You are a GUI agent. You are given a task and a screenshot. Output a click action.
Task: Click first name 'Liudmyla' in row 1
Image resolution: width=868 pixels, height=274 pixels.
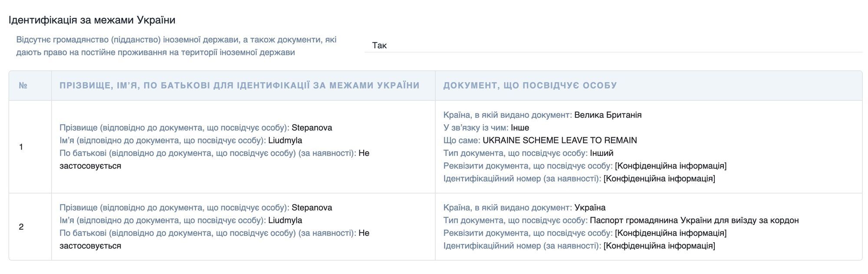click(285, 140)
